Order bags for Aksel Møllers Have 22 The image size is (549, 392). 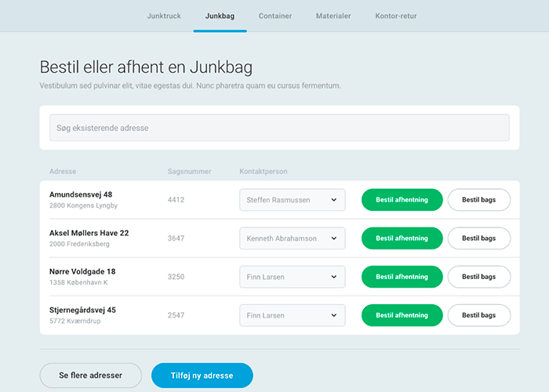coord(478,238)
